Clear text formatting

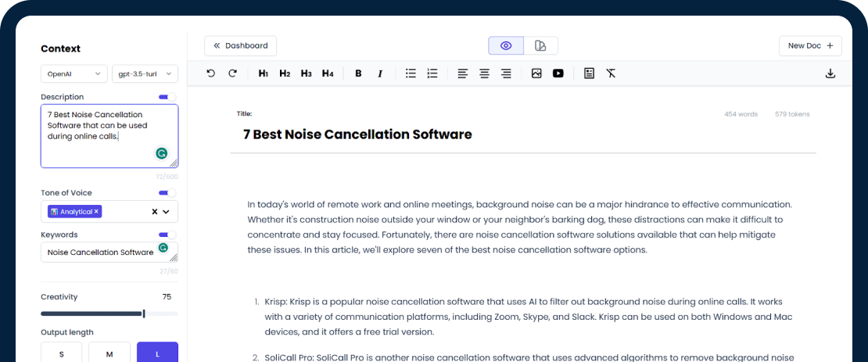click(611, 73)
